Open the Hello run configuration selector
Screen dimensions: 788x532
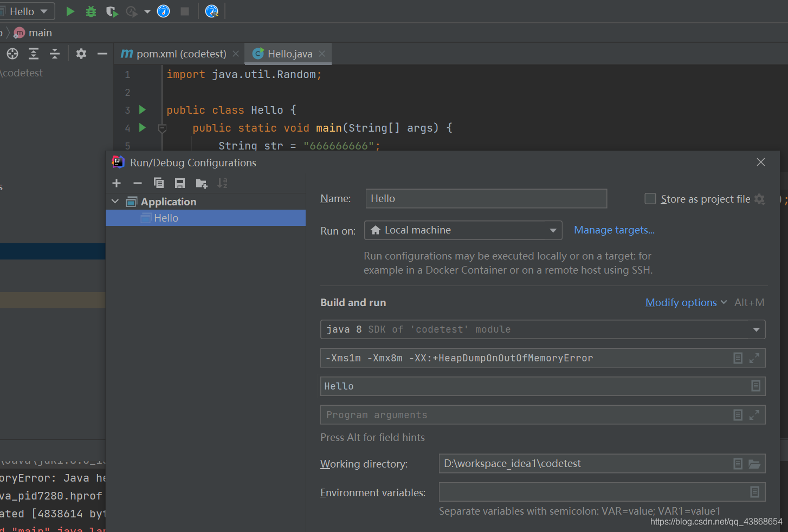point(27,11)
